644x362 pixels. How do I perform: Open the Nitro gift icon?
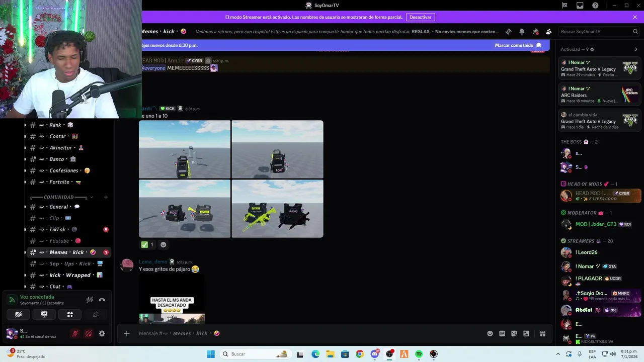point(542,333)
